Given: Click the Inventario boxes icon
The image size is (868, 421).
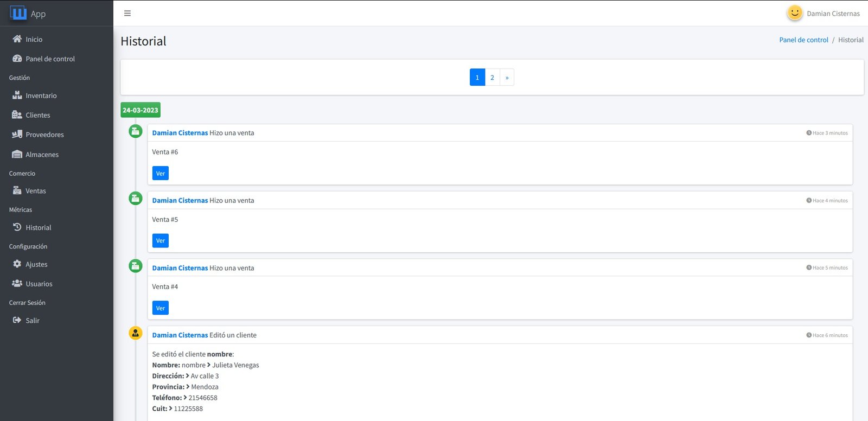Looking at the screenshot, I should tap(17, 95).
